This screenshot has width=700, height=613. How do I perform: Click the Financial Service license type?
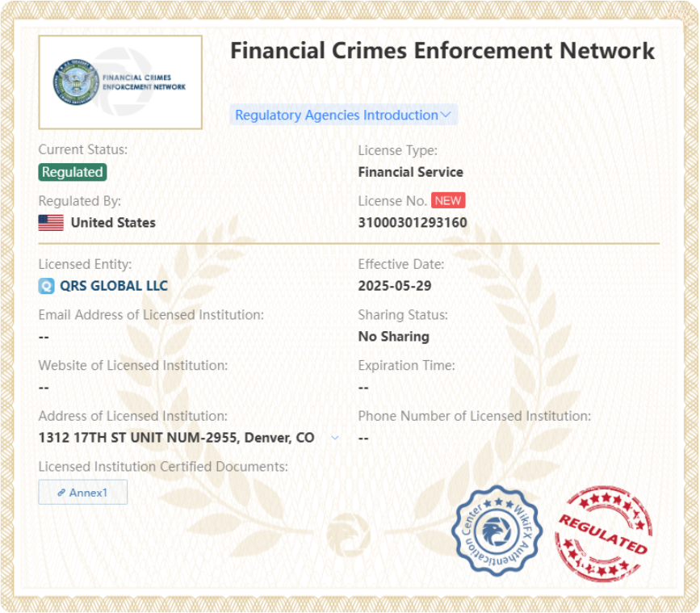coord(410,172)
